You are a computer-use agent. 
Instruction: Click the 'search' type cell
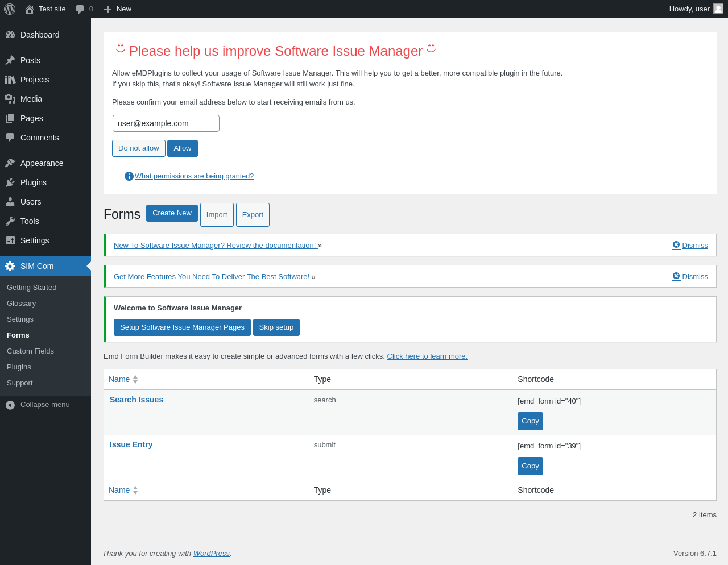point(325,400)
